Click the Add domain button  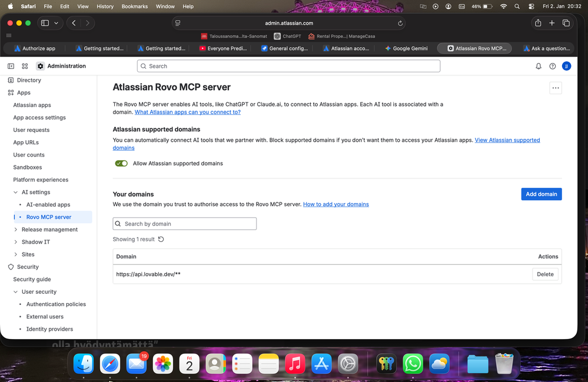coord(541,194)
